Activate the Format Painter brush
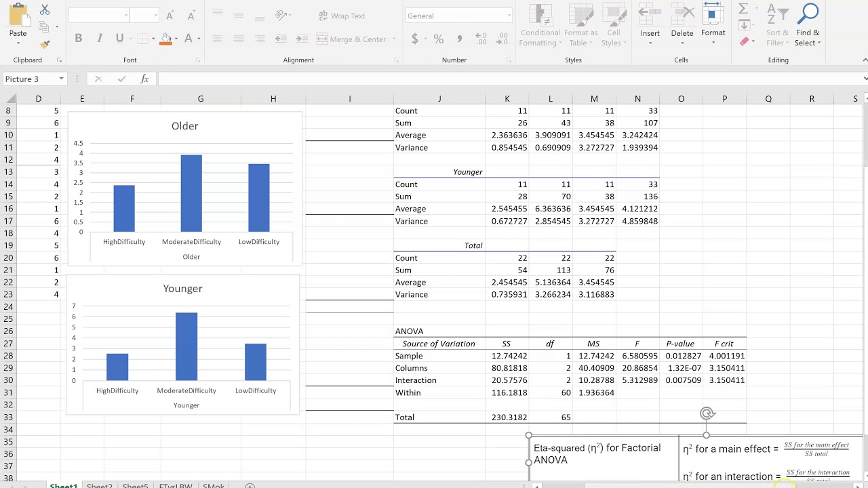The image size is (868, 488). tap(45, 45)
